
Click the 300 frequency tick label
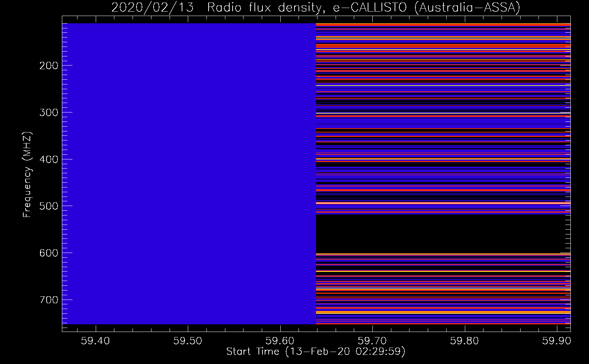[49, 112]
